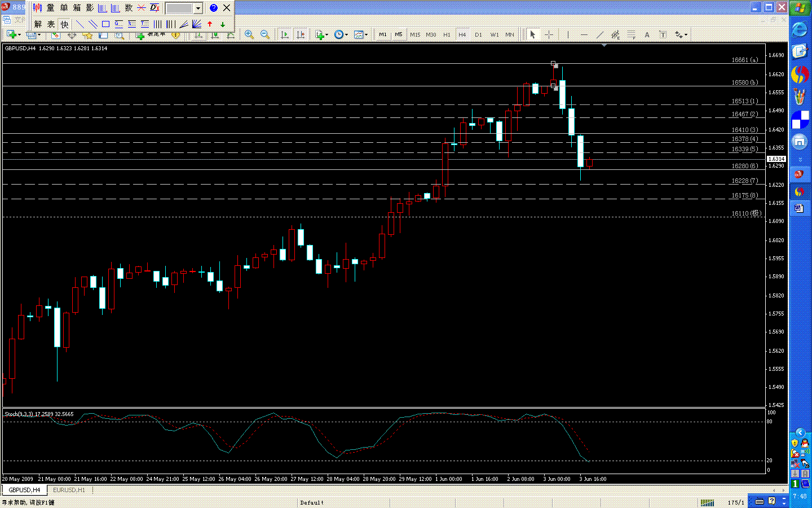Screen dimensions: 812x508
Task: Click the 单 button in the floating toolbar
Action: point(64,8)
